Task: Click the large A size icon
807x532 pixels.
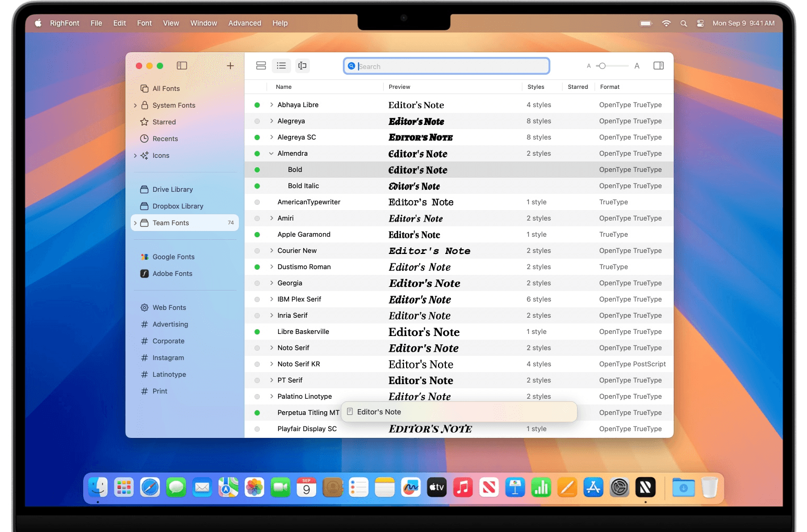Action: [x=637, y=66]
